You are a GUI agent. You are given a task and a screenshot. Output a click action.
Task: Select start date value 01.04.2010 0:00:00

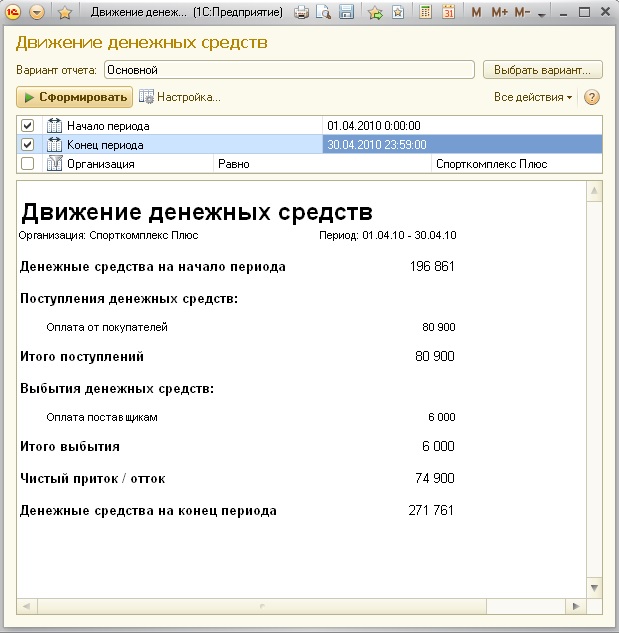(462, 126)
